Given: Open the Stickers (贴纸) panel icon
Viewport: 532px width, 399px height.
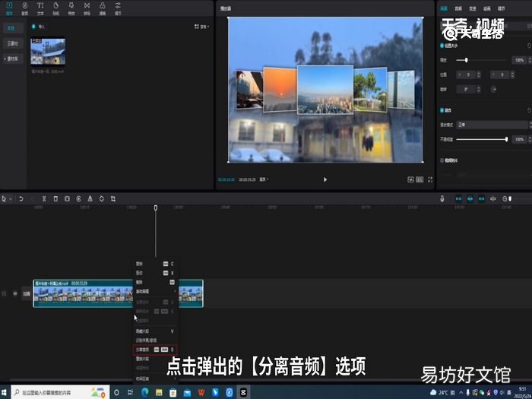Looking at the screenshot, I should point(56,8).
